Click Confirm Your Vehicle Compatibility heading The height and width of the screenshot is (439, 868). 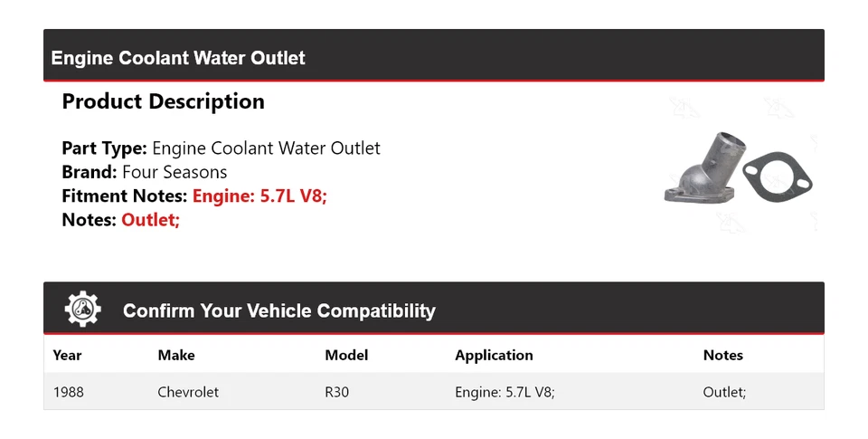click(x=278, y=311)
